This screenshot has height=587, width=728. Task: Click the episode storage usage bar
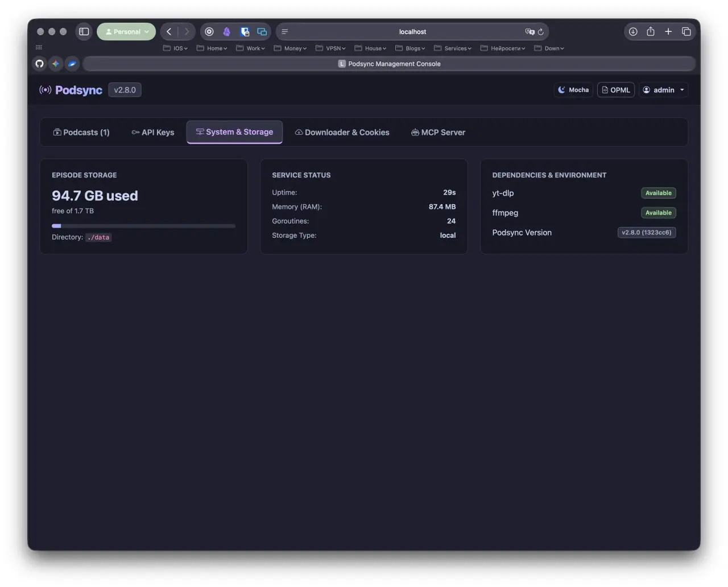[x=143, y=226]
